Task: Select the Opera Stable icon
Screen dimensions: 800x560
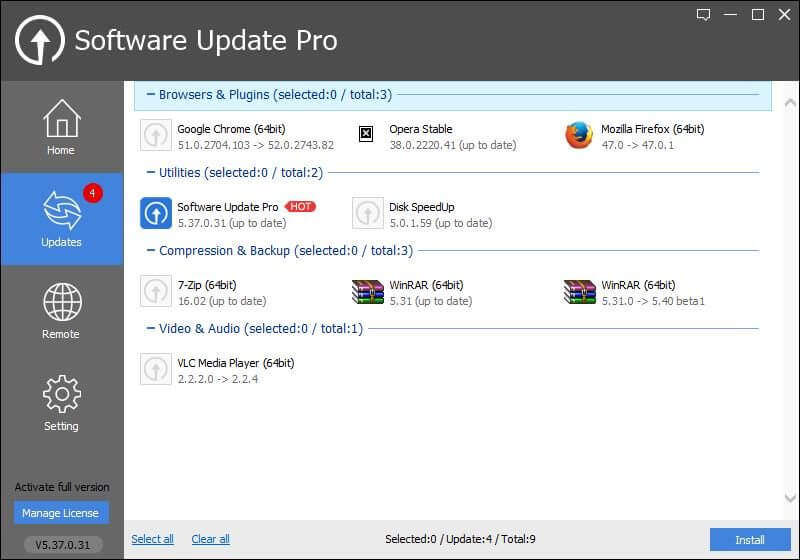Action: click(366, 134)
